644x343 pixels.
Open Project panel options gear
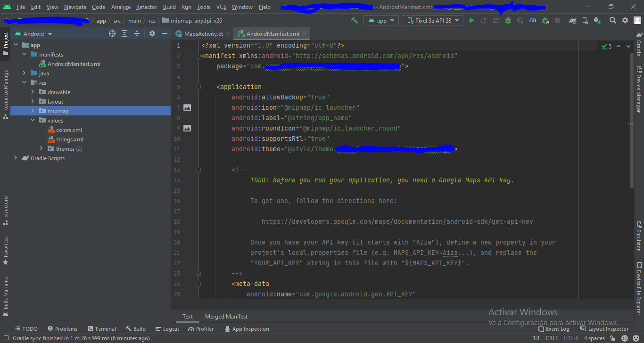pos(152,33)
